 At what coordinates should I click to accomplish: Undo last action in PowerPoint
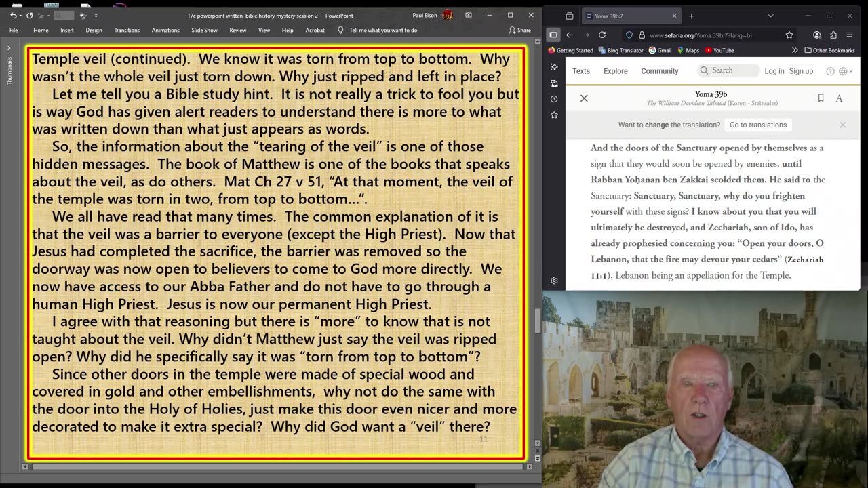click(14, 15)
